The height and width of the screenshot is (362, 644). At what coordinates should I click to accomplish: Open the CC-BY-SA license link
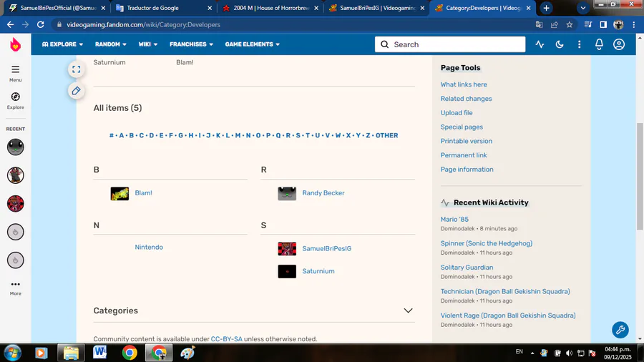click(x=226, y=339)
